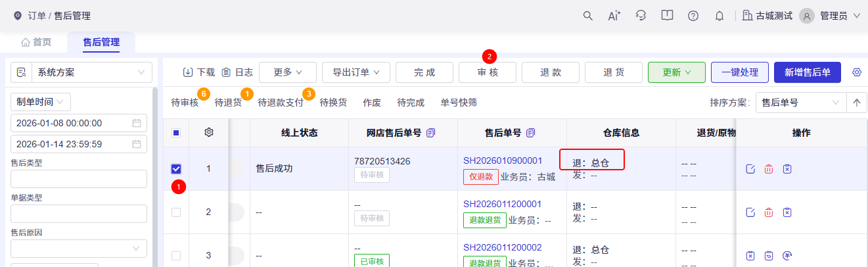Click the 完成 button
The image size is (868, 267).
tap(424, 72)
